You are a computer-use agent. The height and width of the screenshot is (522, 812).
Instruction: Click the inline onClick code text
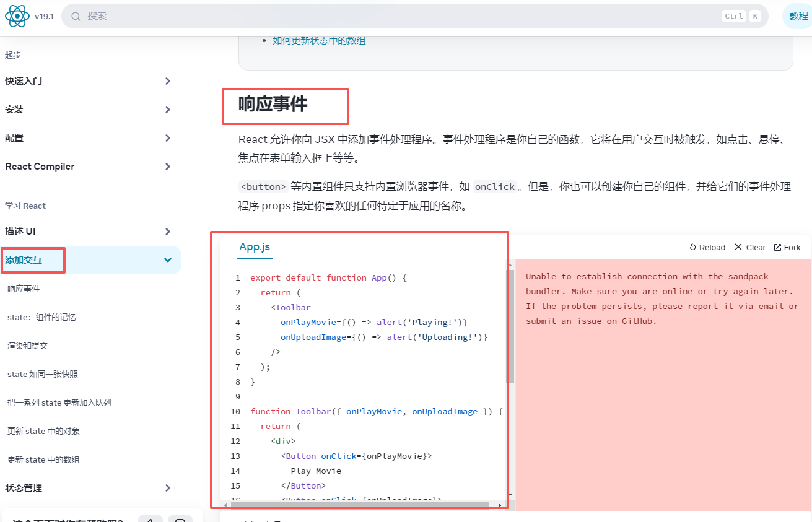click(x=495, y=187)
